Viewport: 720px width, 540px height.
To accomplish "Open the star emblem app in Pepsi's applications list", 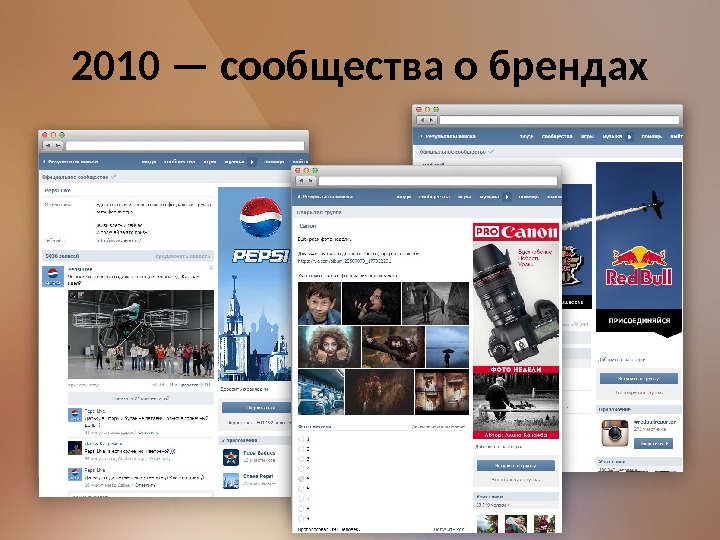I will click(x=231, y=457).
